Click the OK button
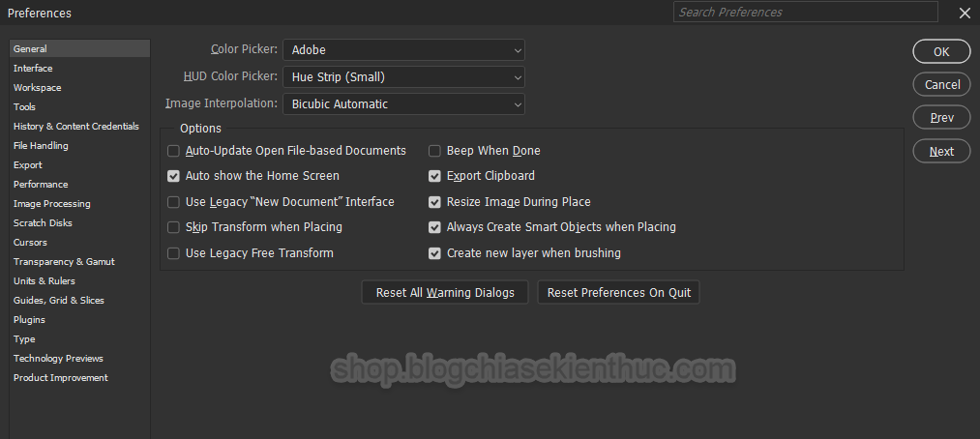 point(941,52)
